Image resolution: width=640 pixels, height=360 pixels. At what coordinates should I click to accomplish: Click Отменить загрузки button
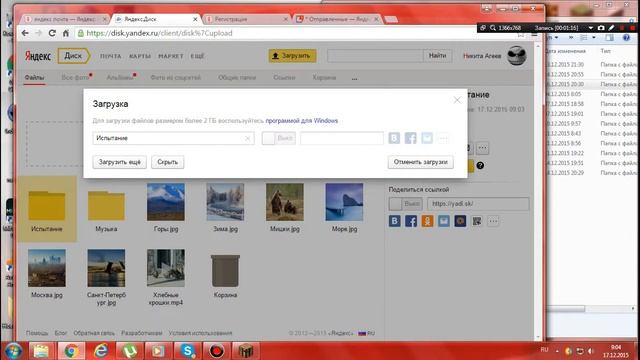(x=420, y=162)
